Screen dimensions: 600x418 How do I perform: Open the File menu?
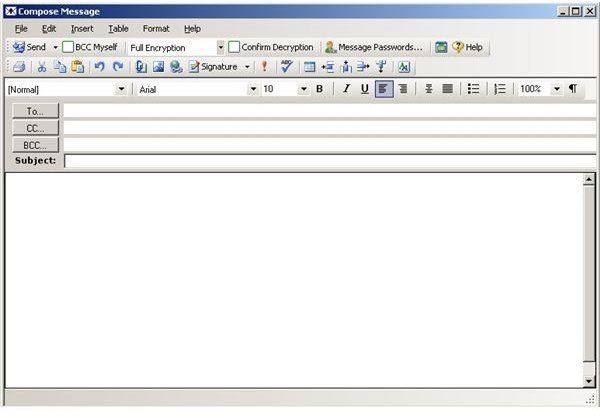[21, 29]
